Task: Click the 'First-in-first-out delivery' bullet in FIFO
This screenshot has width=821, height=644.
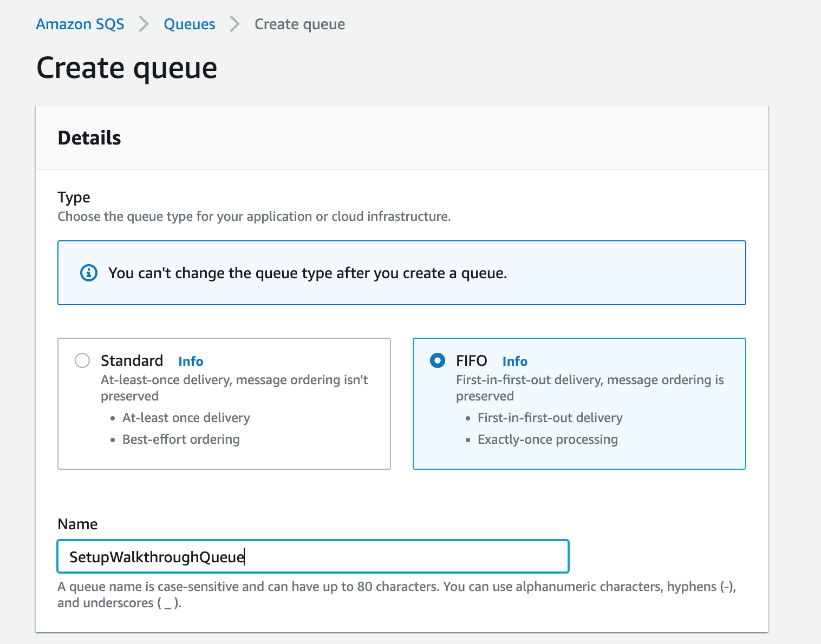Action: [550, 418]
